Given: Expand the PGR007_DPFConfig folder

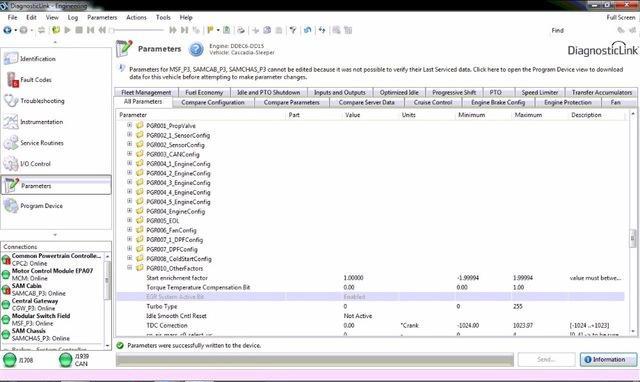Looking at the screenshot, I should tap(129, 249).
